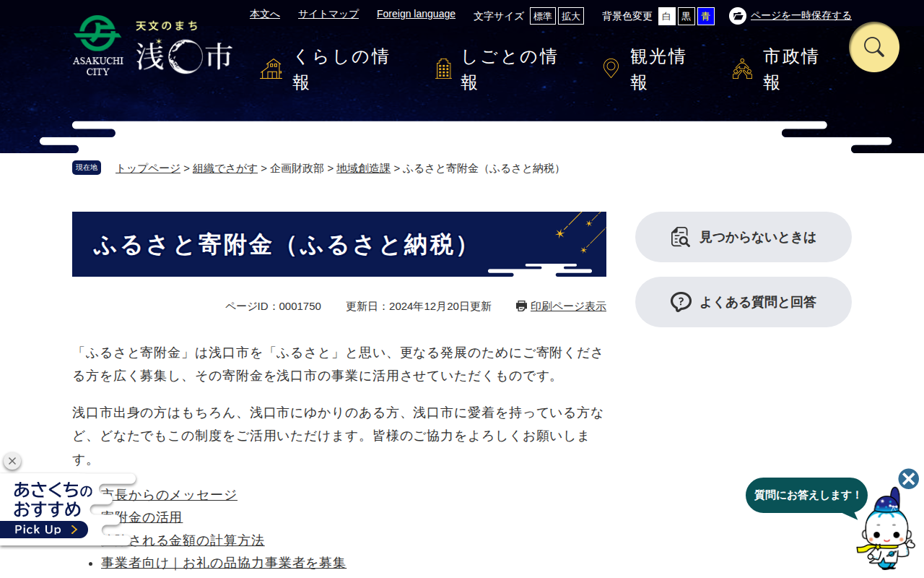The image size is (924, 578).
Task: Go to トップページ in breadcrumb
Action: [x=148, y=168]
